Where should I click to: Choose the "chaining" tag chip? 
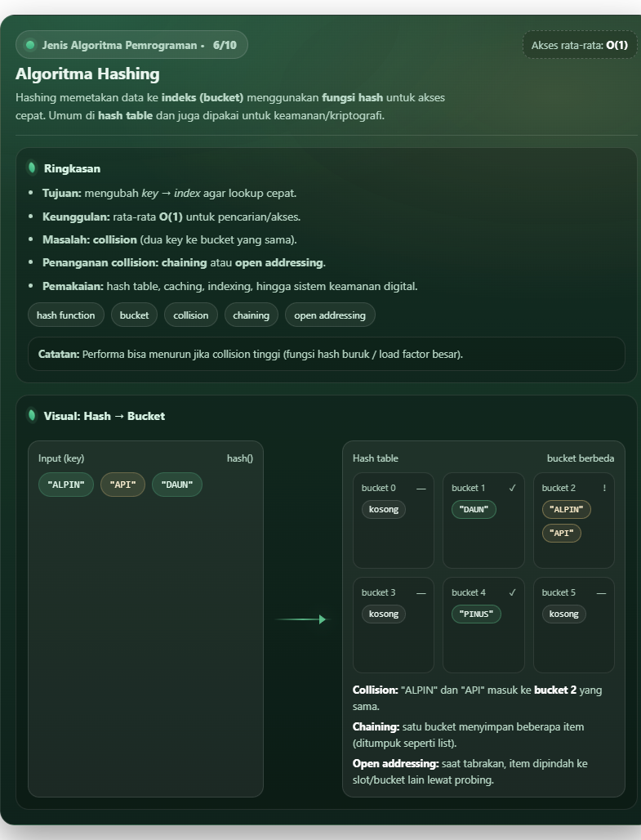(x=251, y=315)
